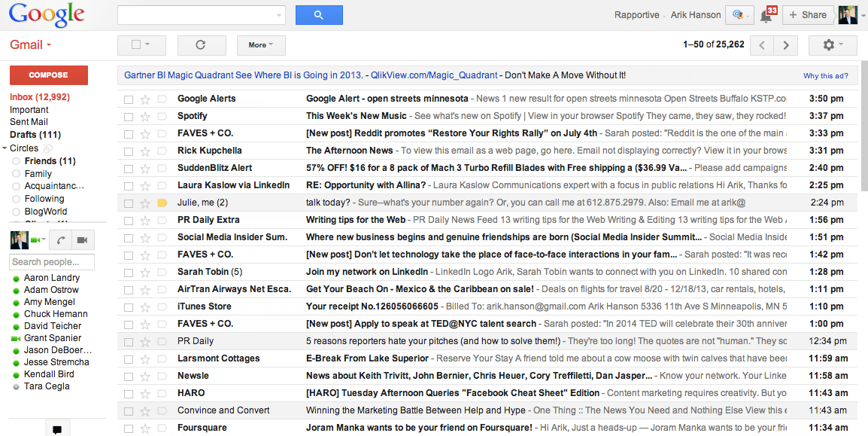Image resolution: width=868 pixels, height=436 pixels.
Task: Open the Gmail dropdown
Action: 30,44
